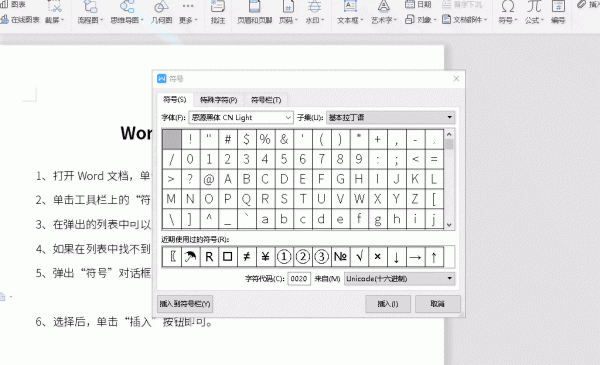
Task: Click the 艺术字 word art icon
Action: point(383,7)
